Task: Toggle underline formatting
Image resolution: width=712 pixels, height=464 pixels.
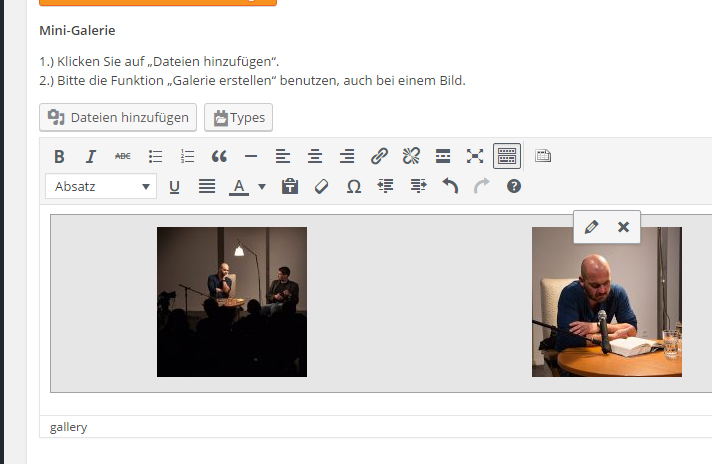Action: coord(174,186)
